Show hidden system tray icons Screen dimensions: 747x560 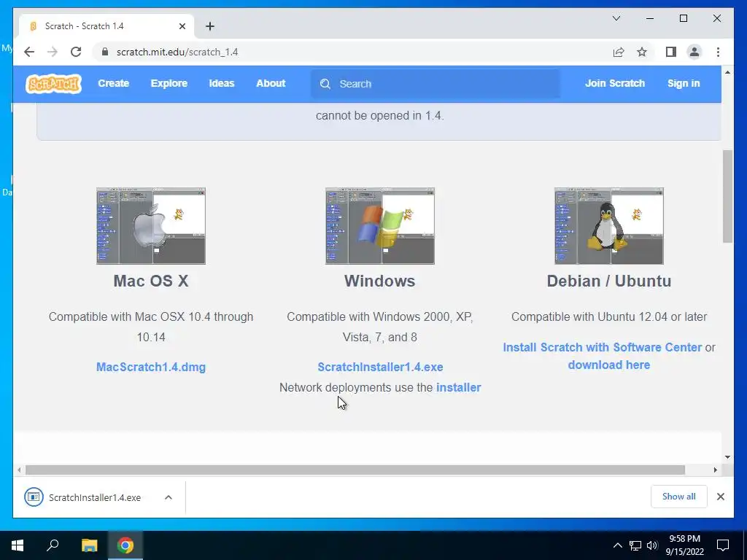[x=617, y=545]
